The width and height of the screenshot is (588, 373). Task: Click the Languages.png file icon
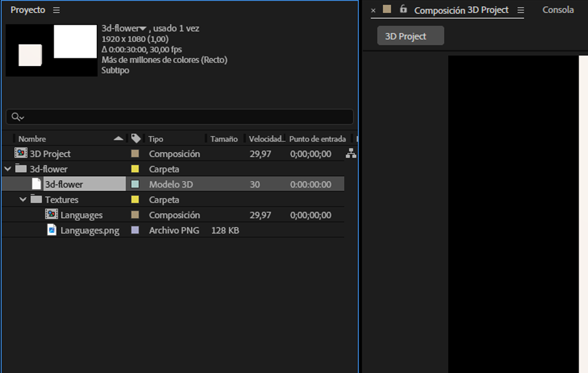click(x=52, y=230)
